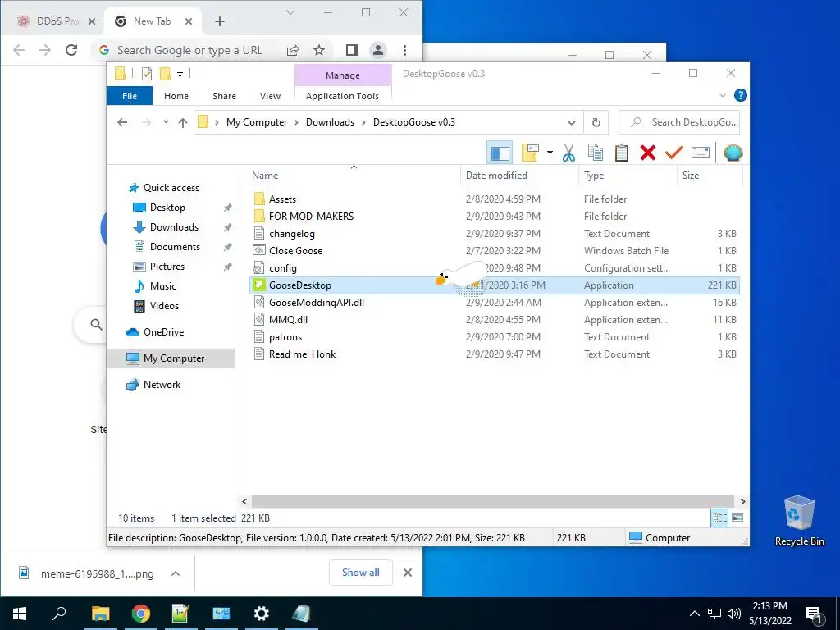Click the Refresh button in Explorer
The image size is (840, 630).
[596, 123]
